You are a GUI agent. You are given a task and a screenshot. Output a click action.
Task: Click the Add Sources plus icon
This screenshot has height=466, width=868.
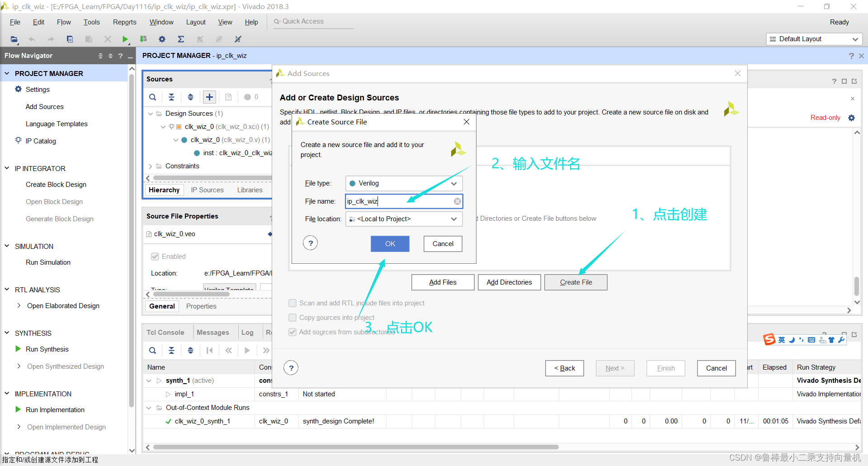click(209, 97)
